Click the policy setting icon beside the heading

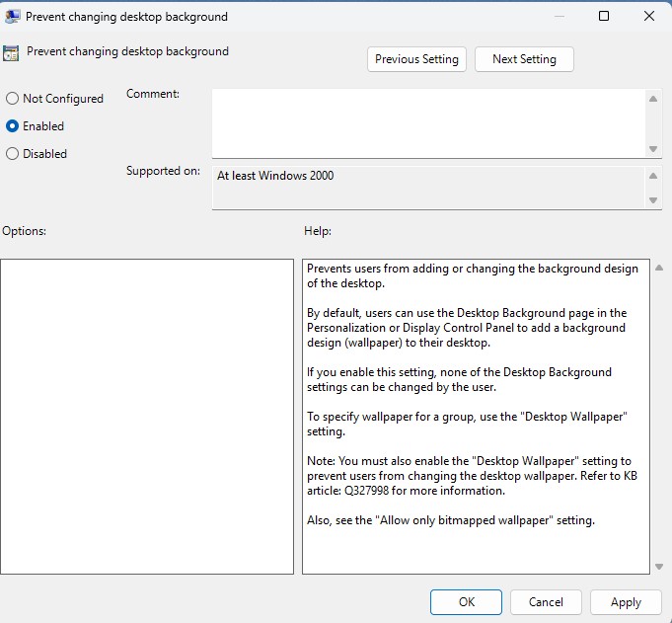[12, 53]
